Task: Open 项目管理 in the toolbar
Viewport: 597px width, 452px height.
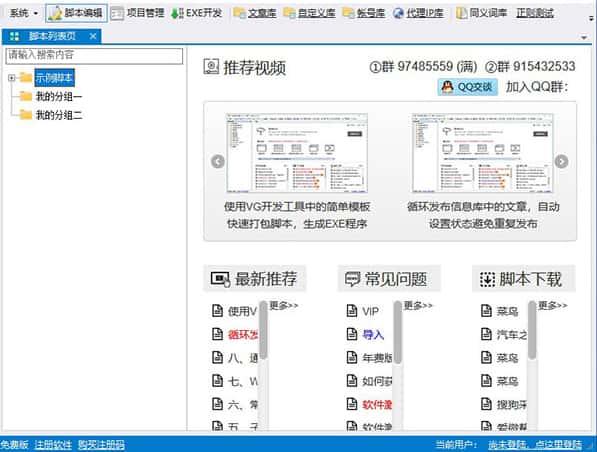Action: pyautogui.click(x=137, y=13)
